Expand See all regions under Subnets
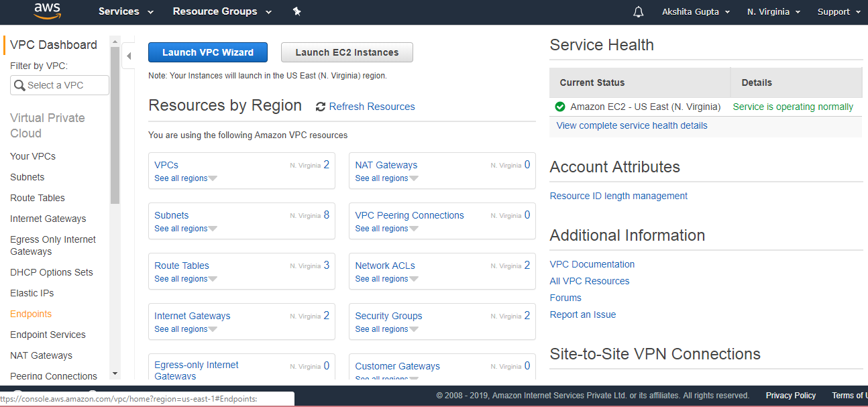 pyautogui.click(x=186, y=229)
